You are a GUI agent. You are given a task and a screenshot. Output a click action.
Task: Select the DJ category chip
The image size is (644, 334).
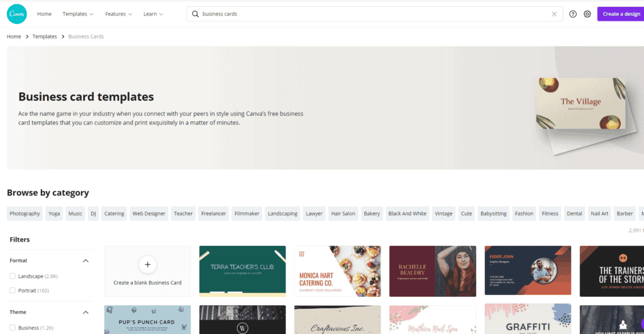[93, 214]
